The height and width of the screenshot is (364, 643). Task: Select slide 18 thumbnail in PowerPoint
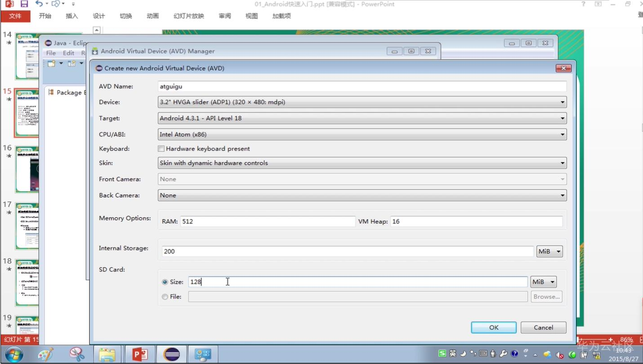click(27, 282)
